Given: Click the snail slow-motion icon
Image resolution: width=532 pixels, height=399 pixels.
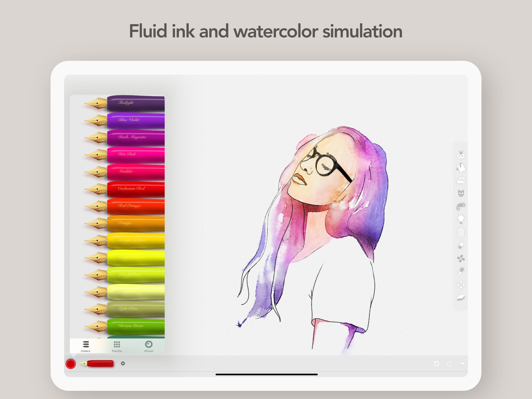Looking at the screenshot, I should tap(461, 180).
